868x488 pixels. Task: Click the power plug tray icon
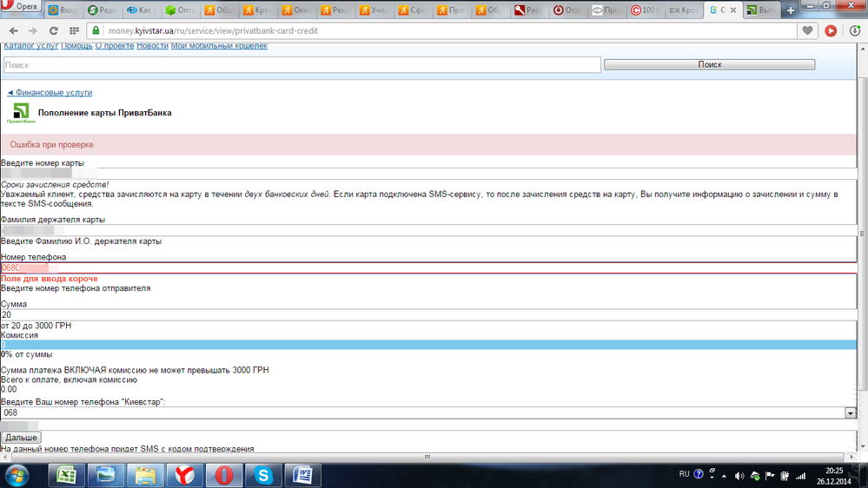[785, 476]
